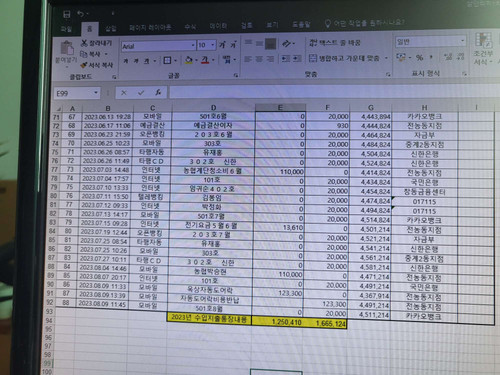The width and height of the screenshot is (500, 375).
Task: Decrease font size with the smaller 가 icon
Action: [234, 44]
